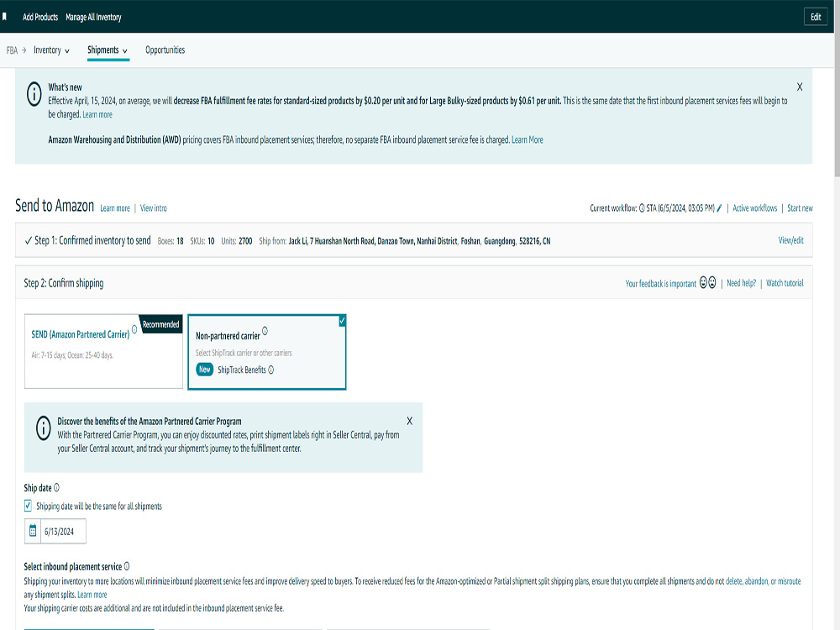Screen dimensions: 840x630
Task: Toggle same shipping date for all shipments
Action: [28, 506]
